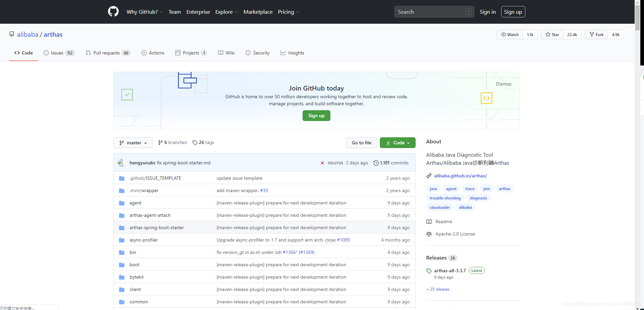Image resolution: width=644 pixels, height=310 pixels.
Task: Click the green Sign up banner button
Action: (x=316, y=116)
